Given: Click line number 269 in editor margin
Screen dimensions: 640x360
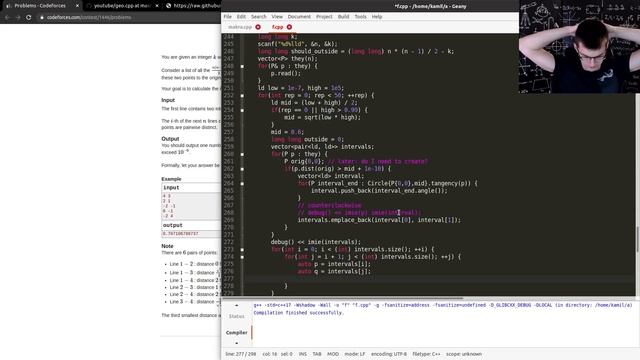Looking at the screenshot, I should tap(229, 220).
